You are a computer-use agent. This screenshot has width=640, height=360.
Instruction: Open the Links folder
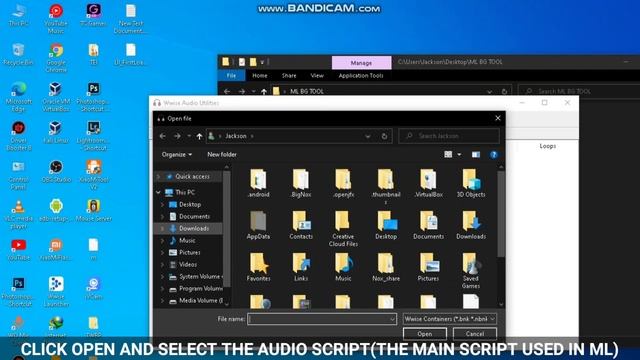[301, 267]
